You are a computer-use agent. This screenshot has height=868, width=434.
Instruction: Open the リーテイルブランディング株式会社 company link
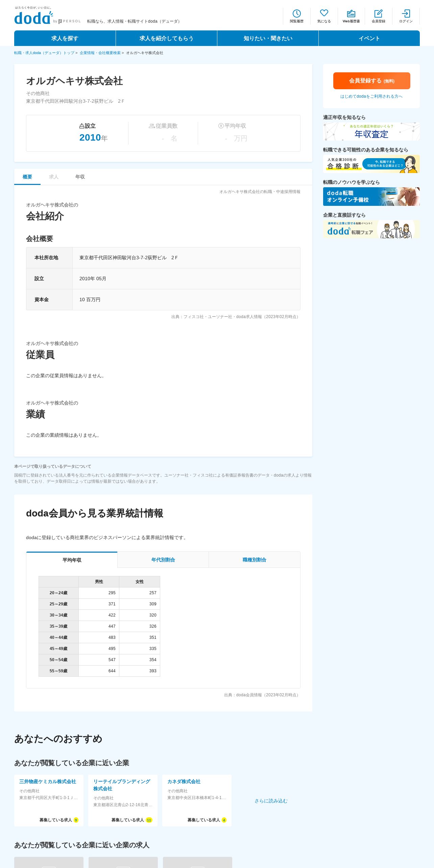pos(122,785)
